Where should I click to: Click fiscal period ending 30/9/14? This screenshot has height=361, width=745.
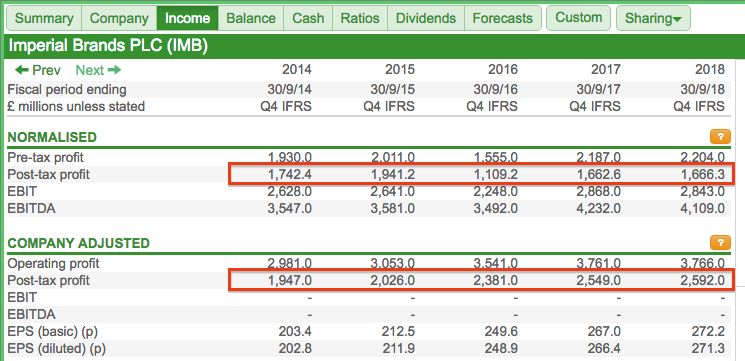click(x=289, y=89)
